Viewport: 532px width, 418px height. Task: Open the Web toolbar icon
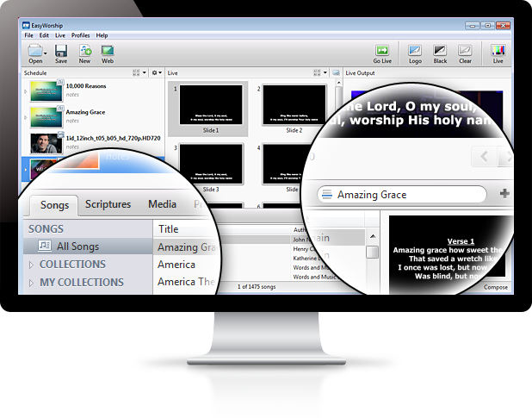click(x=108, y=51)
